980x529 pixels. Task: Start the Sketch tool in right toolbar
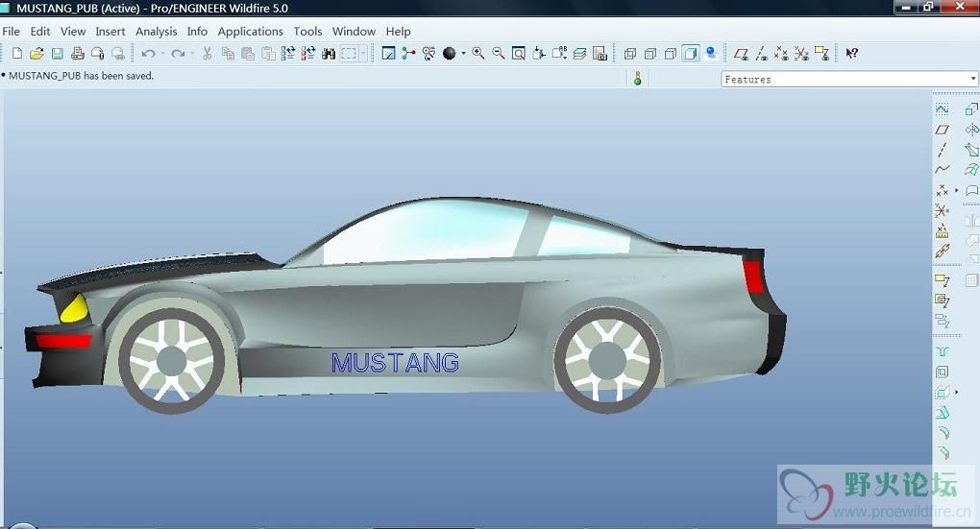942,109
